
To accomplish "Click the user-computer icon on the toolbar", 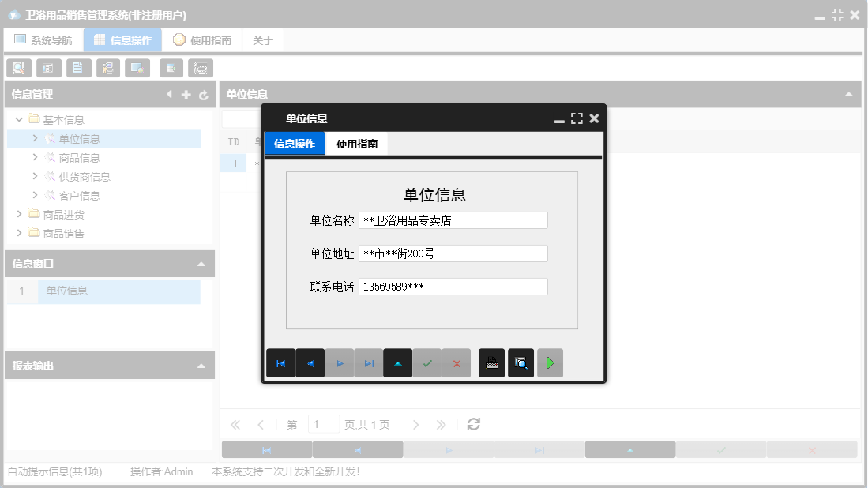I will (x=108, y=68).
